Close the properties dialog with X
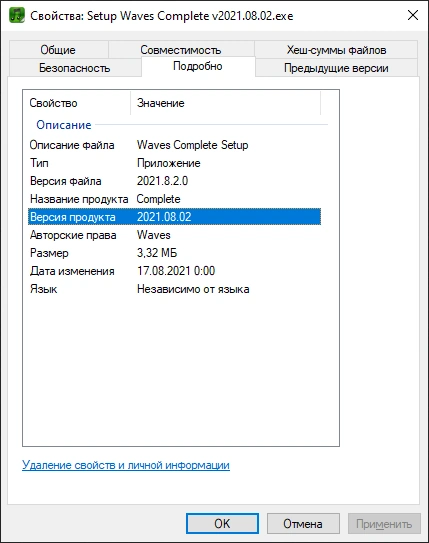Screen dimensions: 429x543 [x=413, y=15]
